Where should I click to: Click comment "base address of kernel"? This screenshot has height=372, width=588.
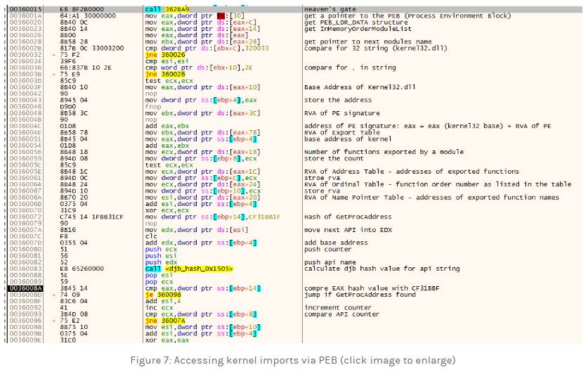pos(348,139)
